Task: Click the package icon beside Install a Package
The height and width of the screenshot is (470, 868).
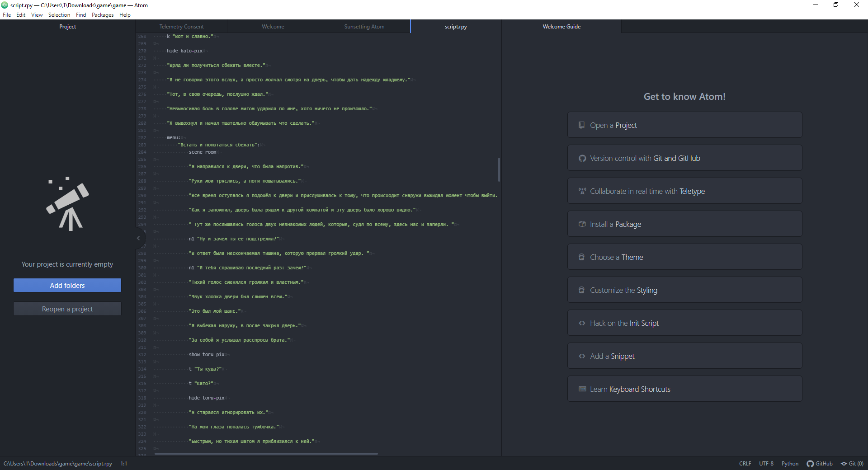Action: pos(582,224)
